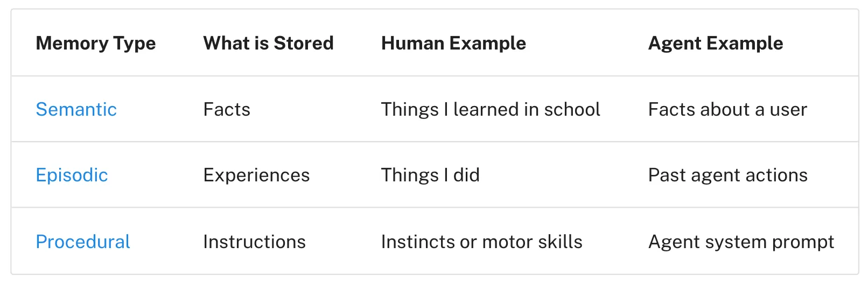
Task: Click the Memory Type column header
Action: (95, 43)
